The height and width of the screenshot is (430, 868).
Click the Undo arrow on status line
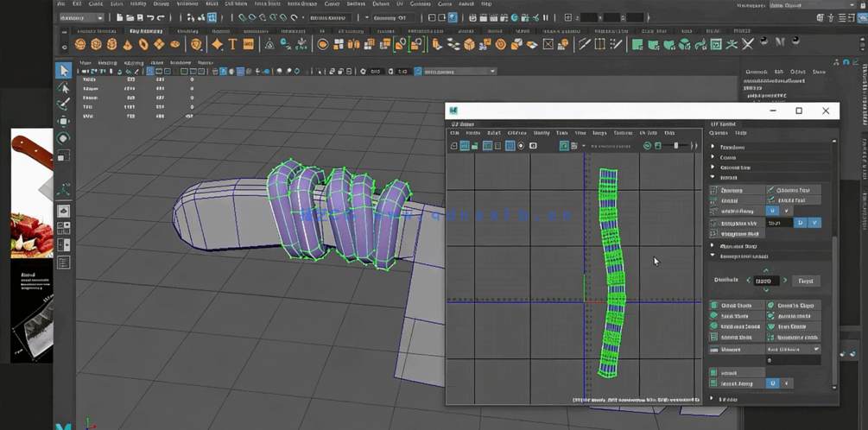click(x=150, y=18)
